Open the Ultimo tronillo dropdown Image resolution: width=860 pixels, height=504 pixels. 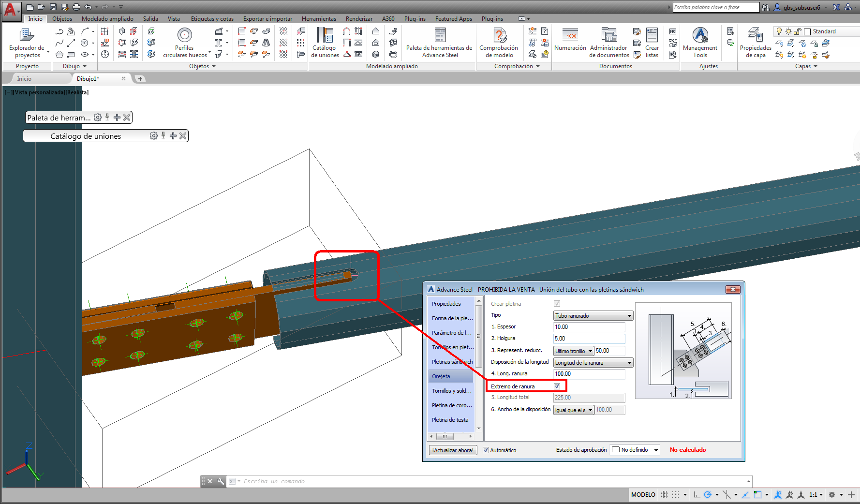[x=574, y=351]
